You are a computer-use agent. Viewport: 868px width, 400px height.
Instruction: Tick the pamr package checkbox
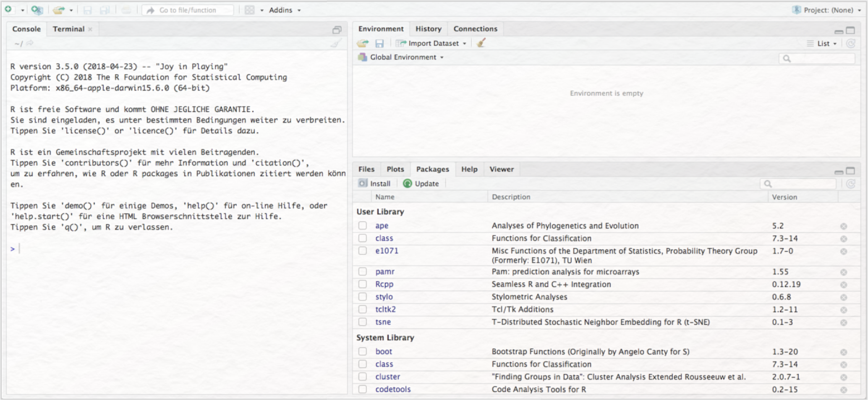click(x=363, y=272)
